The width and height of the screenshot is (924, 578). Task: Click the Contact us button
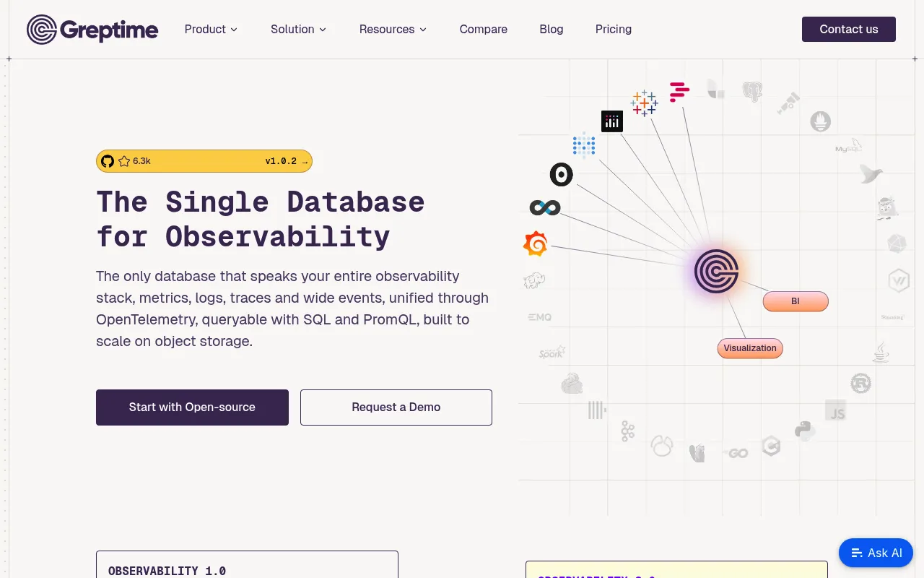[x=849, y=30]
